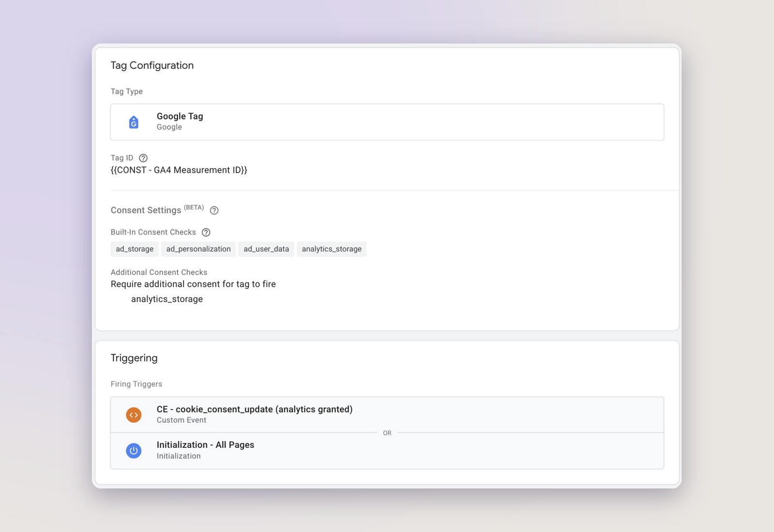Click the Firing Triggers label
Viewport: 774px width, 532px height.
click(136, 384)
